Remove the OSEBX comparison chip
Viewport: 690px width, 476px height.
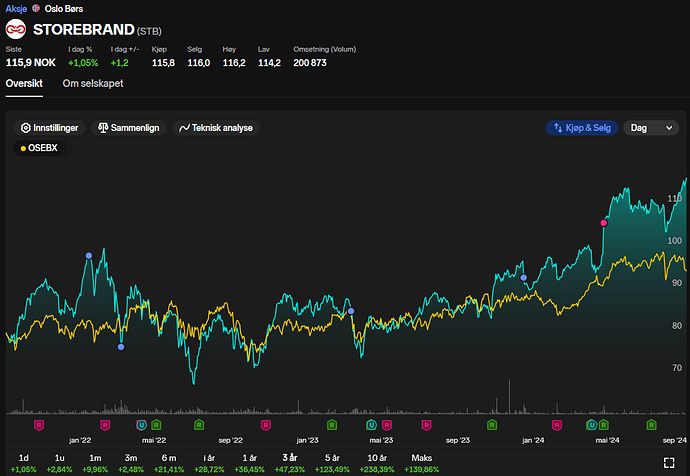39,148
